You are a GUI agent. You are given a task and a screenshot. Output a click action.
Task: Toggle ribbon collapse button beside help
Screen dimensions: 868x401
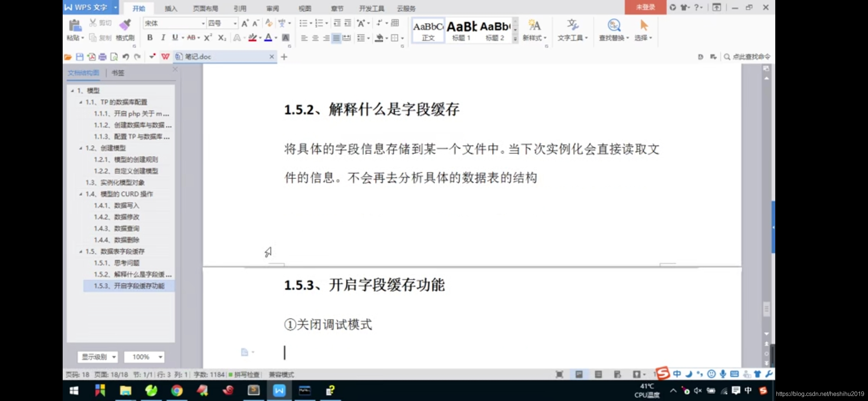717,7
